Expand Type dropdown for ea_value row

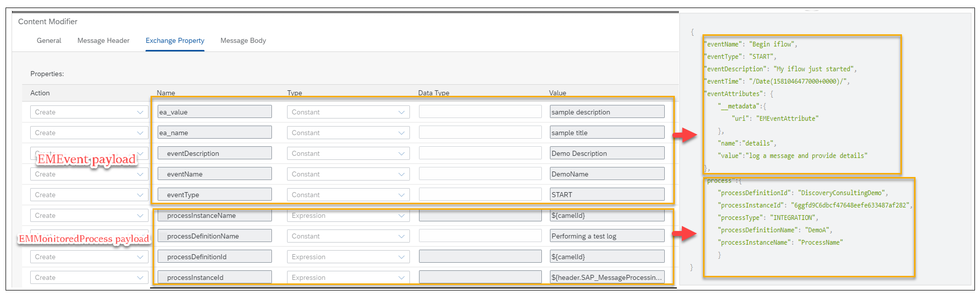tap(348, 112)
